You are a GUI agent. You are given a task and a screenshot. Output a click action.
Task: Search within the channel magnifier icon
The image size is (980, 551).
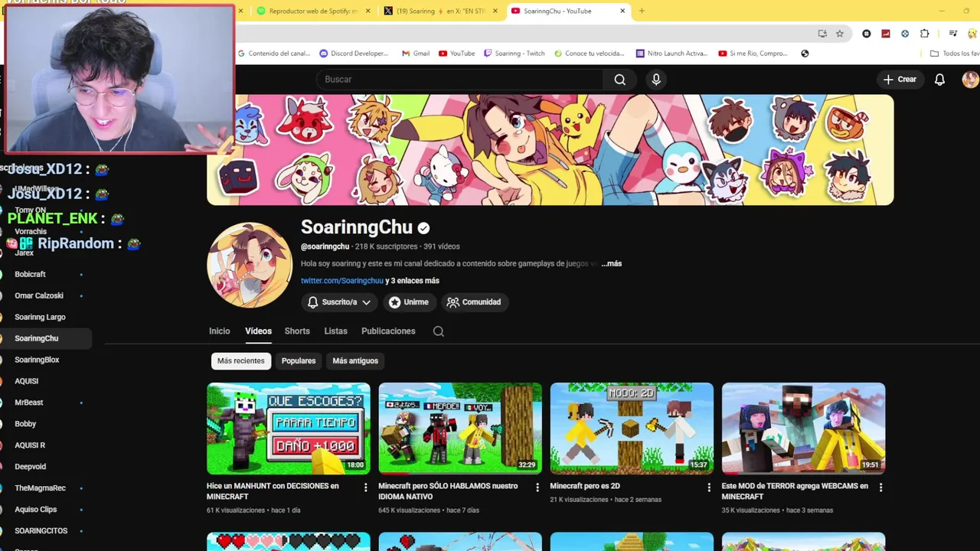[438, 331]
